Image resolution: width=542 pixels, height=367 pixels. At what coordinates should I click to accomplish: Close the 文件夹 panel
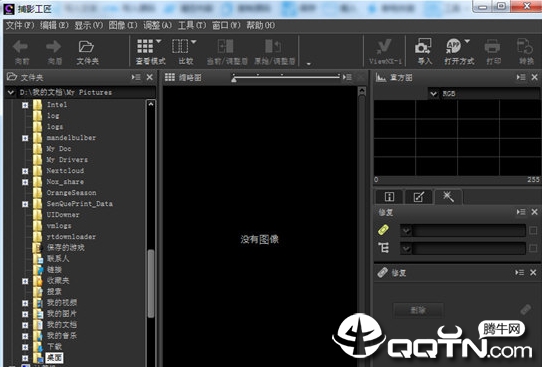coord(149,77)
